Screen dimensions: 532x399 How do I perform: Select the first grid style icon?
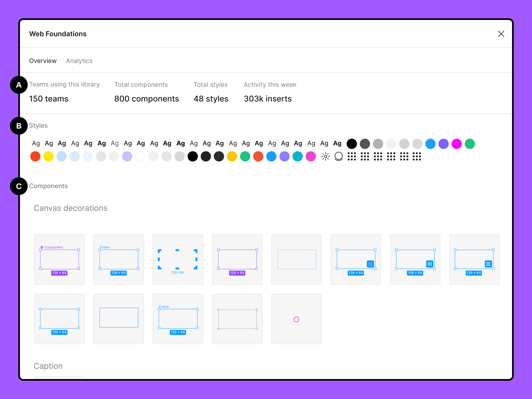(x=352, y=157)
